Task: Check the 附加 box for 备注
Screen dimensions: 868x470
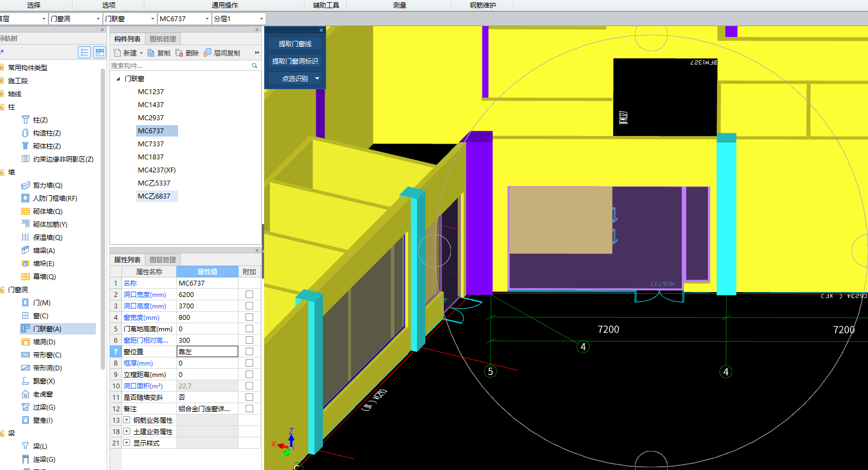Action: 249,409
